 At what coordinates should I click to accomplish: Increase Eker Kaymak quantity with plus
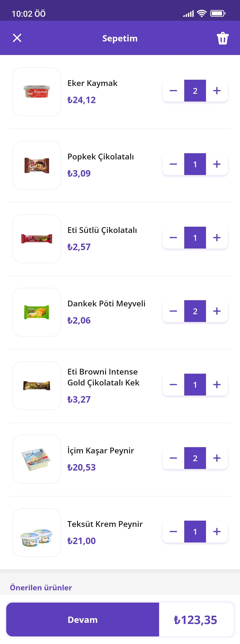point(217,91)
